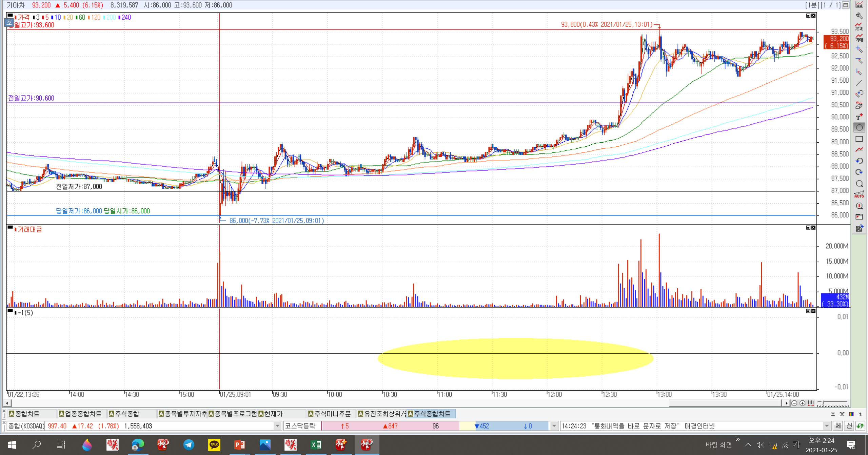Screen dimensions: 868x455
Task: Expand the KOSDAQ index dropdown
Action: pyautogui.click(x=277, y=426)
